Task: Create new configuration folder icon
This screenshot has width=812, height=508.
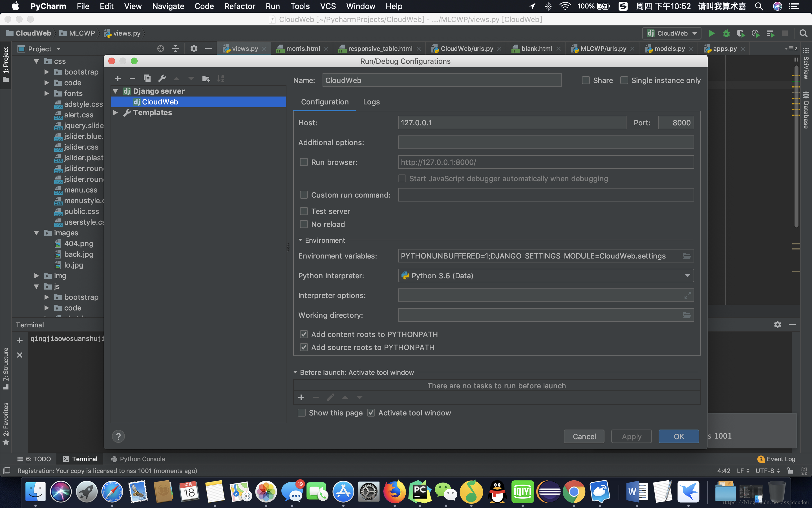Action: (x=206, y=79)
